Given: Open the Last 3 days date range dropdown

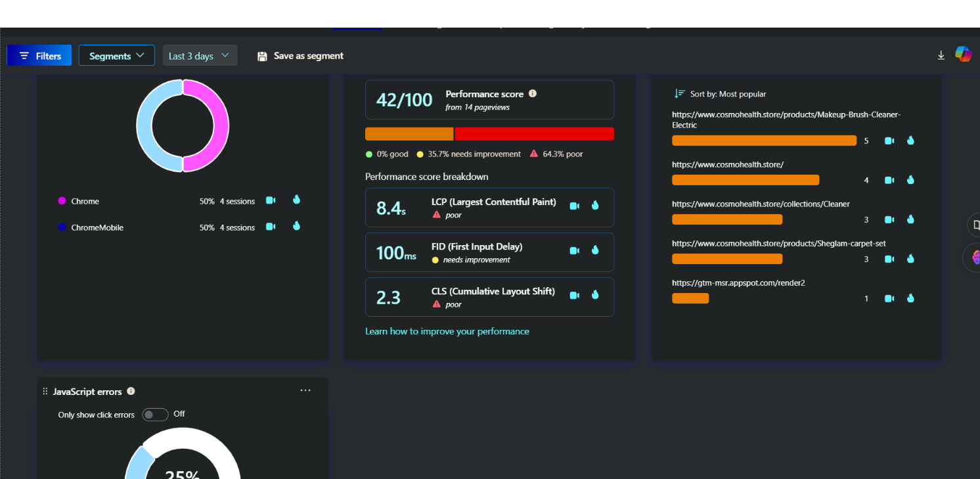Looking at the screenshot, I should point(200,56).
